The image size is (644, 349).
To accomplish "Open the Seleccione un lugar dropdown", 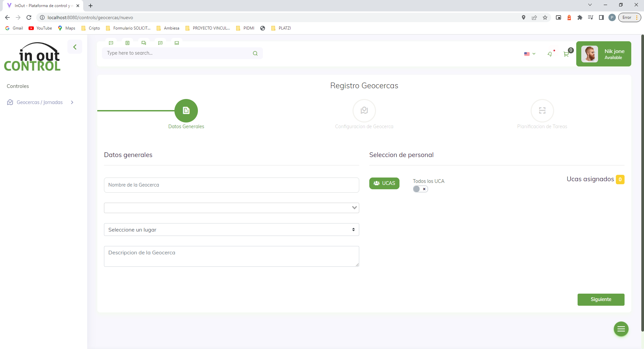I will click(x=231, y=230).
